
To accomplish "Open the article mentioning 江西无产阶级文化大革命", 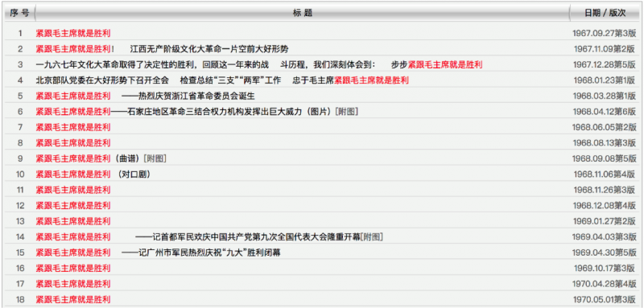I will click(x=162, y=49).
